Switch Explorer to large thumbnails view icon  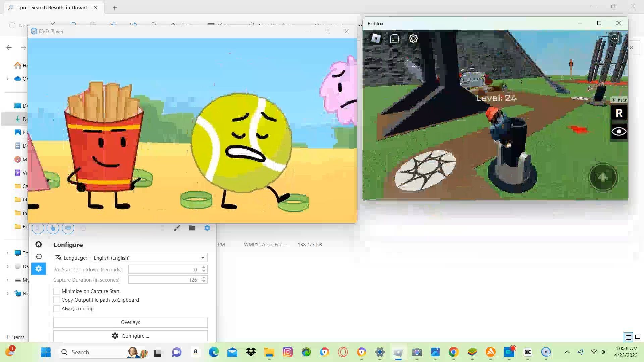(x=638, y=337)
